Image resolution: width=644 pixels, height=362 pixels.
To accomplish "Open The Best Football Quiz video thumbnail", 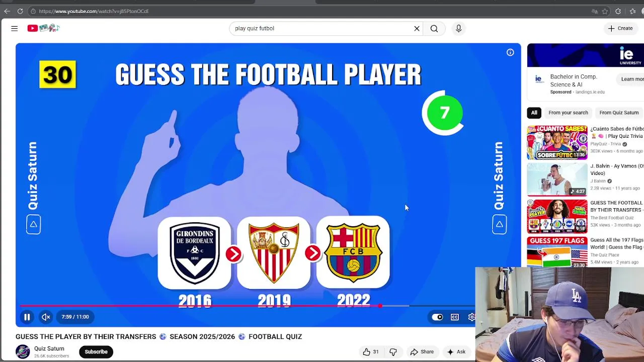I will click(x=557, y=217).
